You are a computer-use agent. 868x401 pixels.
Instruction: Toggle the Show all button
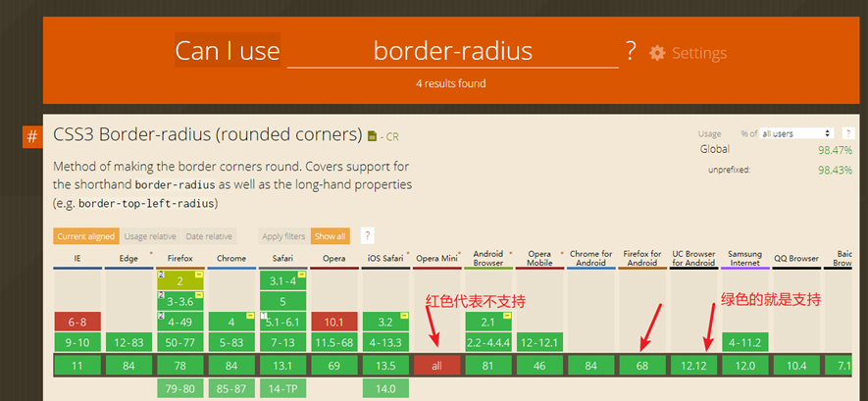point(330,236)
